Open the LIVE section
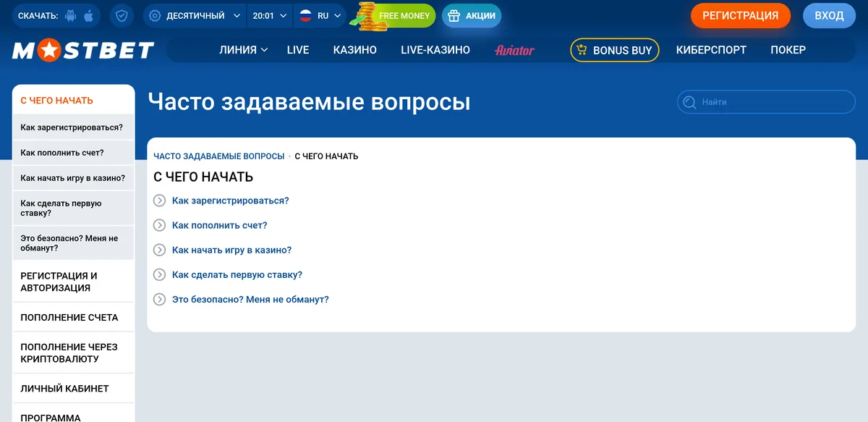The width and height of the screenshot is (868, 422). click(x=298, y=50)
